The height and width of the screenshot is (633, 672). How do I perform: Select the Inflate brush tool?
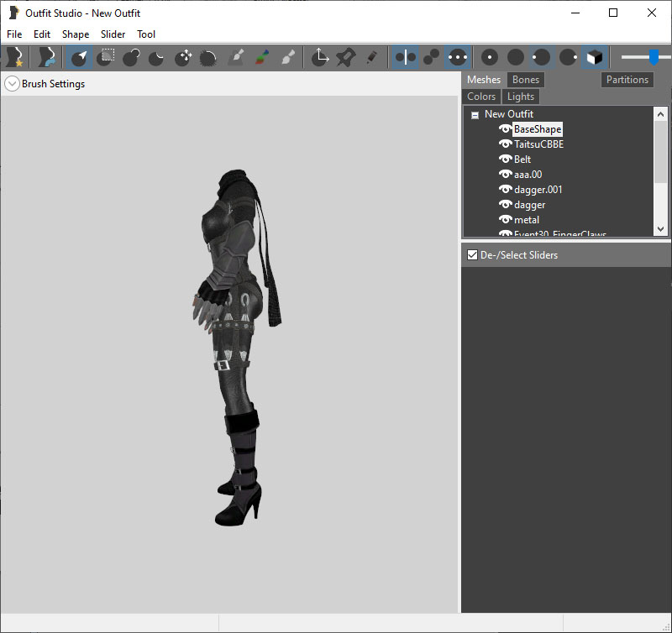[x=131, y=57]
